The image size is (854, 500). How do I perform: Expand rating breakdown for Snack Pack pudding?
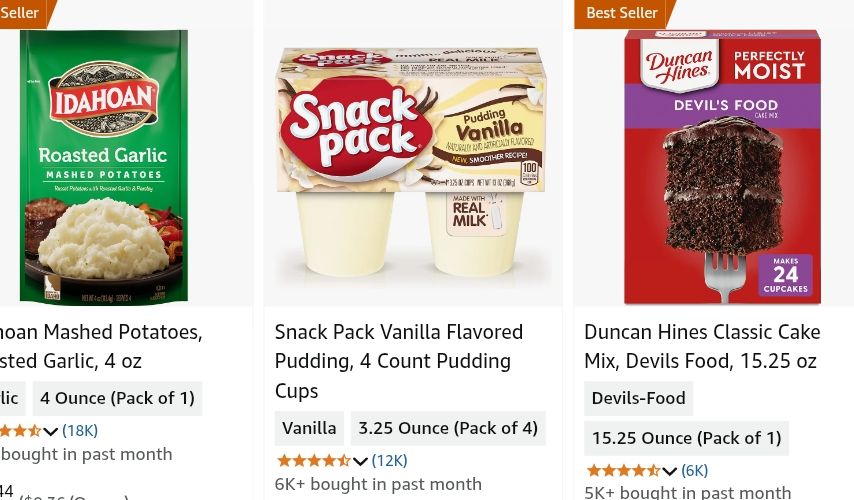[360, 461]
